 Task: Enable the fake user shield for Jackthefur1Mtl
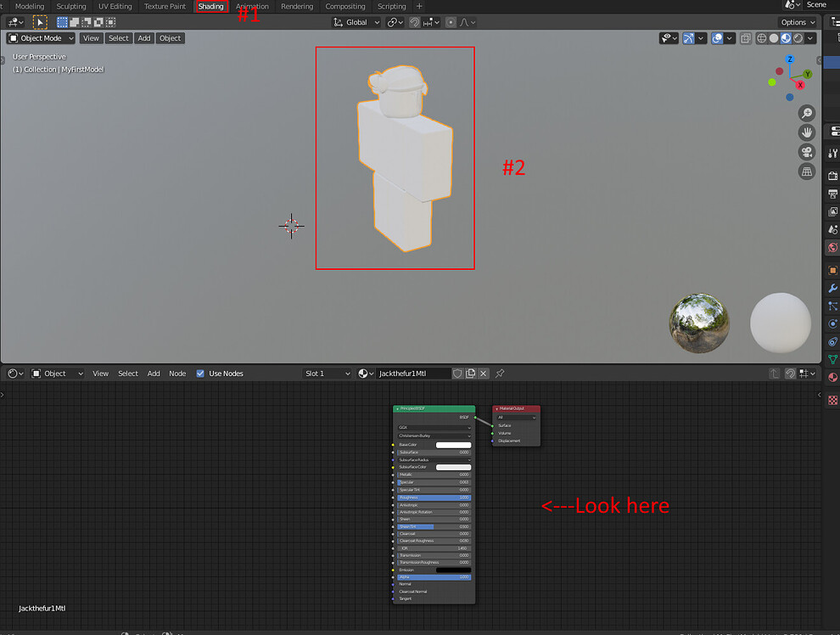[x=457, y=373]
